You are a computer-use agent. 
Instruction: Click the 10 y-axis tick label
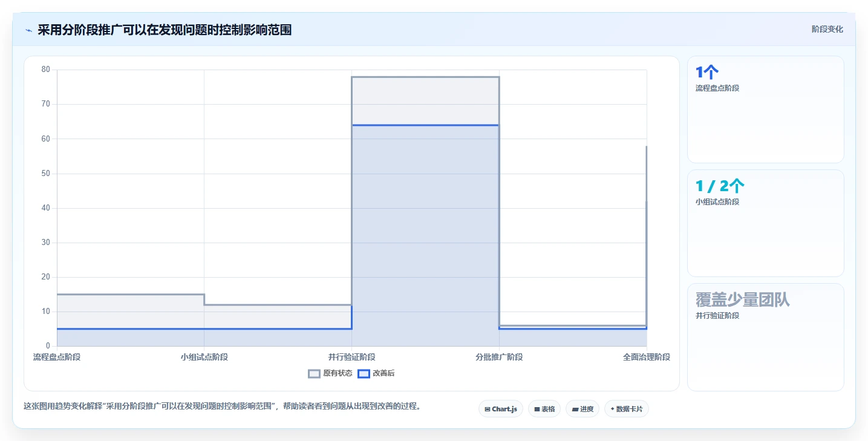46,311
